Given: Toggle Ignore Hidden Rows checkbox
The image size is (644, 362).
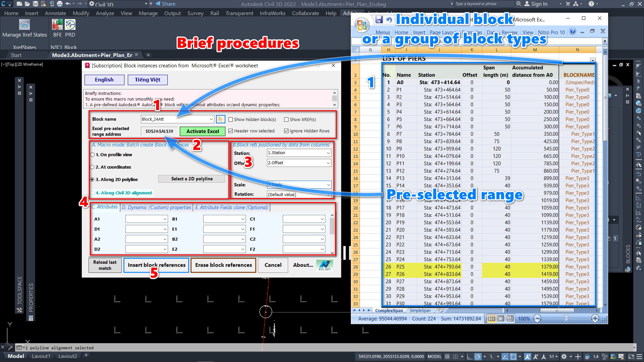Looking at the screenshot, I should [x=286, y=131].
